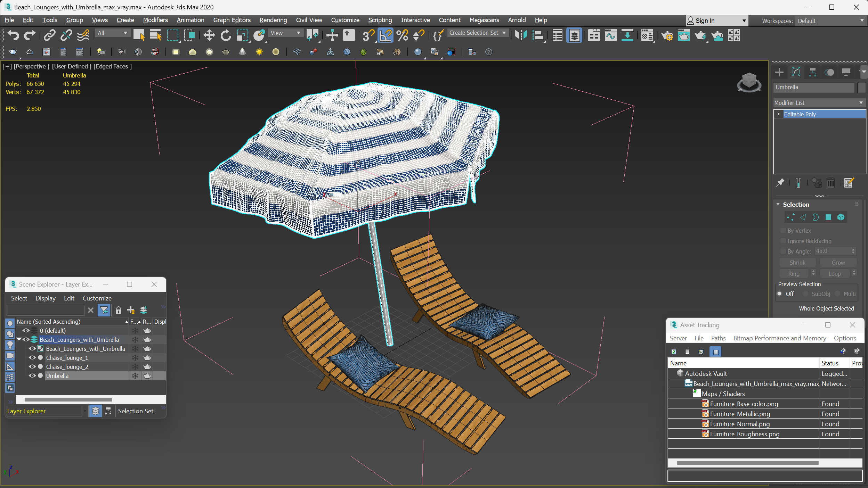868x488 pixels.
Task: Select Edge sub-object level
Action: pos(803,217)
